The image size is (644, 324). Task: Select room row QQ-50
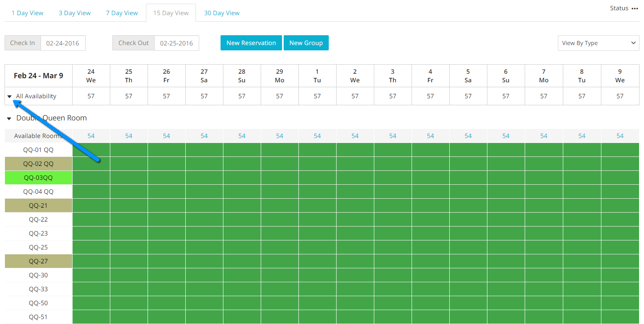point(39,303)
